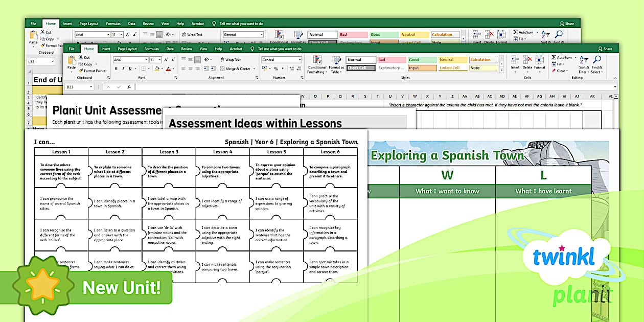Click Delete cells icon in front ribbon
Image resolution: width=644 pixels, height=322 pixels.
(x=527, y=60)
